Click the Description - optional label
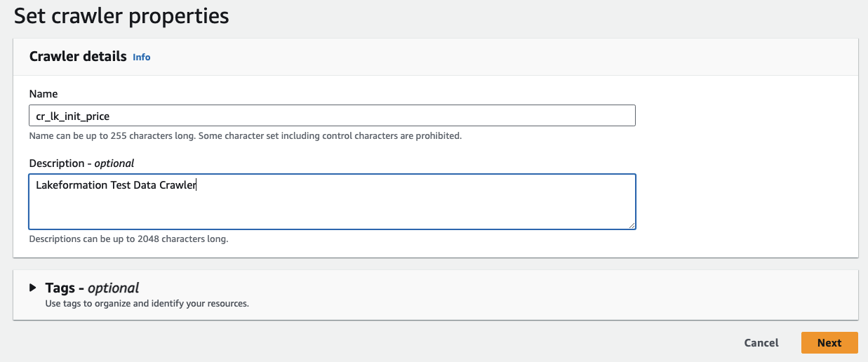This screenshot has height=362, width=868. click(x=81, y=163)
